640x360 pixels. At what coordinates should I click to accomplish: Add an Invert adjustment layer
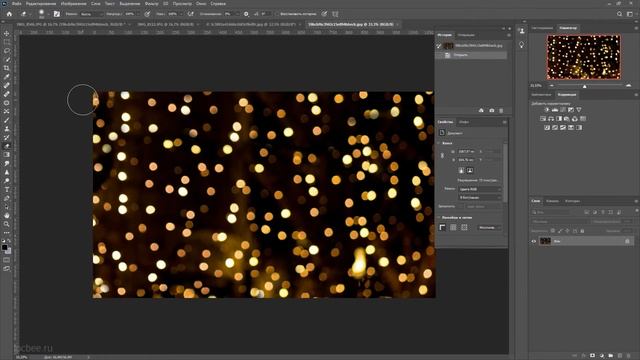547,128
